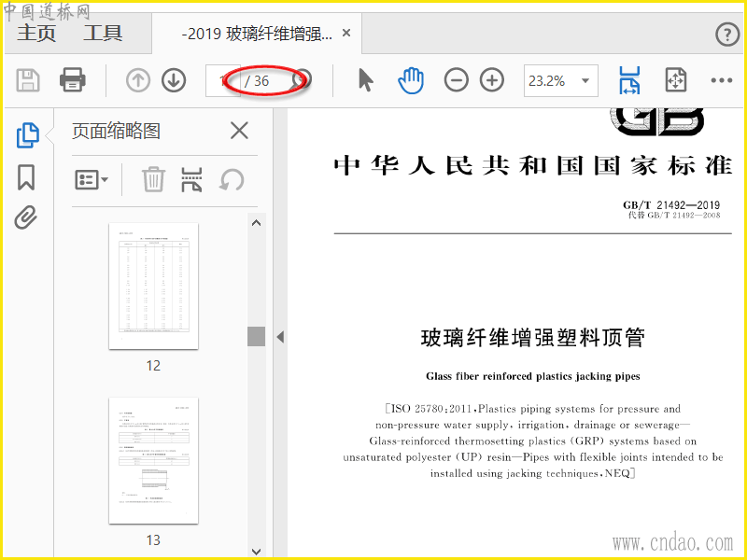747x560 pixels.
Task: Go to next page arrow
Action: (x=174, y=80)
